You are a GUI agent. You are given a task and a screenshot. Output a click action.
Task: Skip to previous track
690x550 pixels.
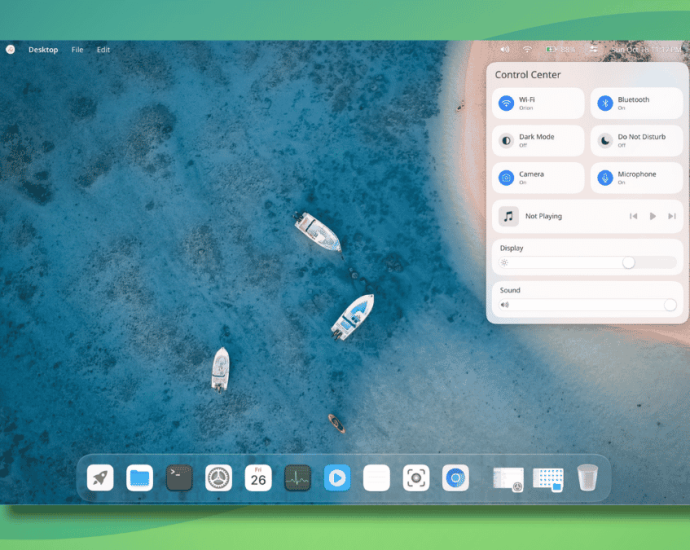pyautogui.click(x=633, y=216)
